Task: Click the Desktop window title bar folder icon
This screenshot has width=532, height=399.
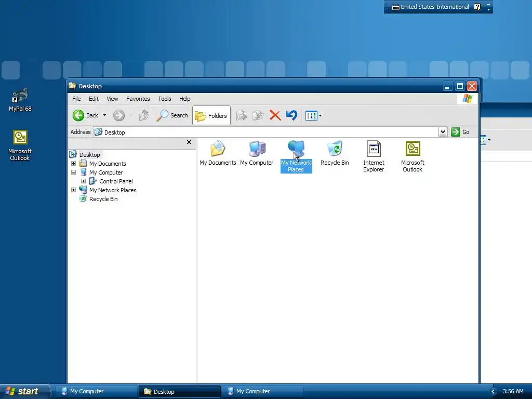Action: (72, 86)
